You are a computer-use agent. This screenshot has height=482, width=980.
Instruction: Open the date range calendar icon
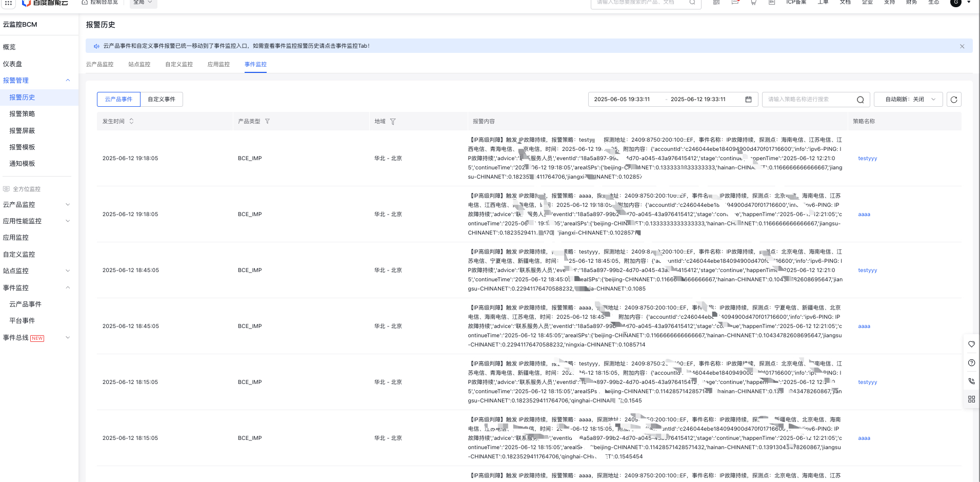(x=748, y=99)
